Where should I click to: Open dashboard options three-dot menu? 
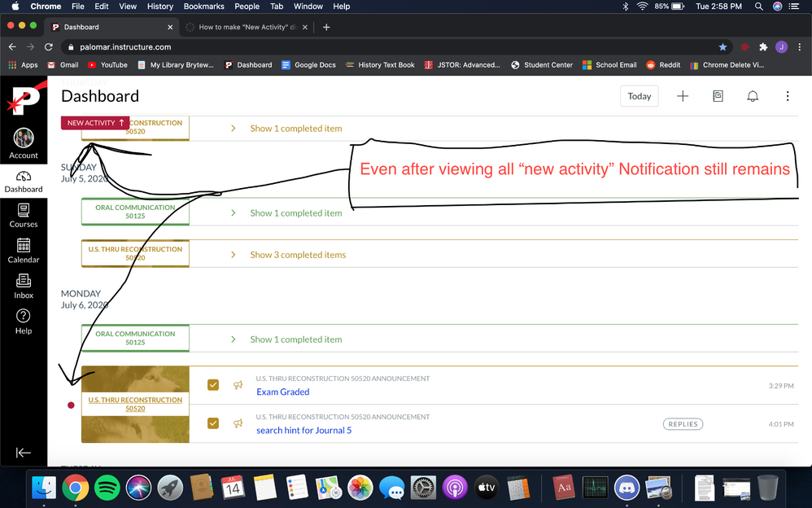787,96
